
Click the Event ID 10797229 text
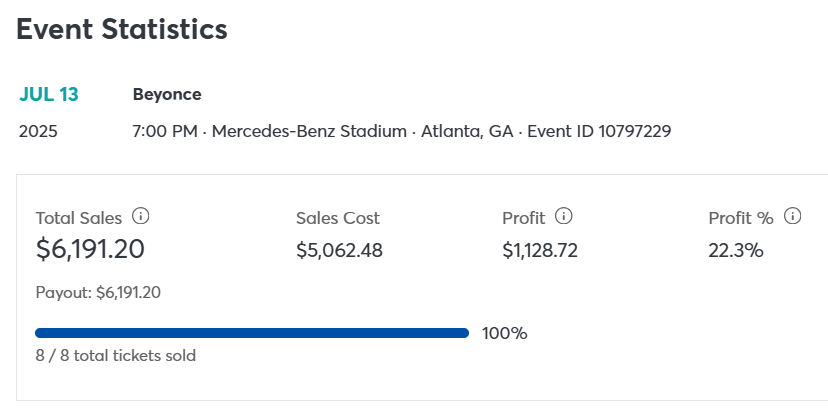click(x=599, y=131)
